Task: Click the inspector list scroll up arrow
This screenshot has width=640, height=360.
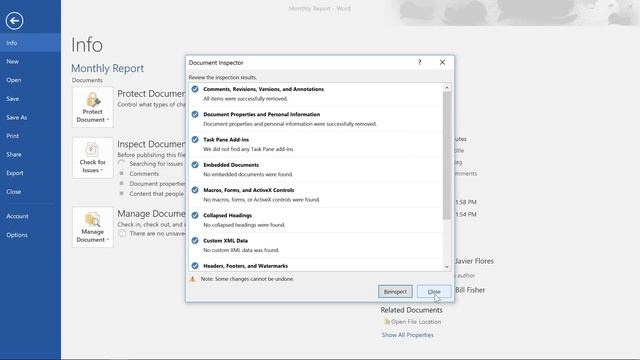Action: [447, 87]
